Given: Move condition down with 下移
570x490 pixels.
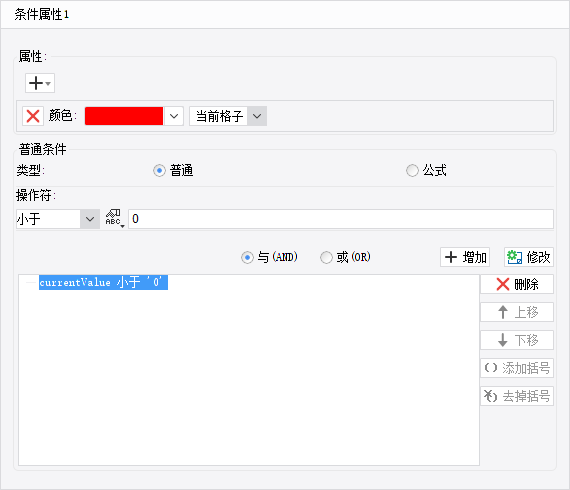Looking at the screenshot, I should [x=517, y=340].
